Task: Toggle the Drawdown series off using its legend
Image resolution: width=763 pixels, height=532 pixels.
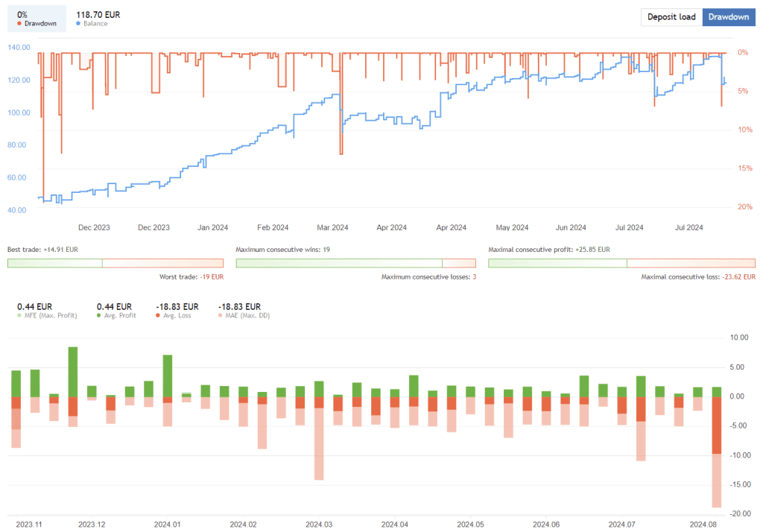Action: (20, 23)
